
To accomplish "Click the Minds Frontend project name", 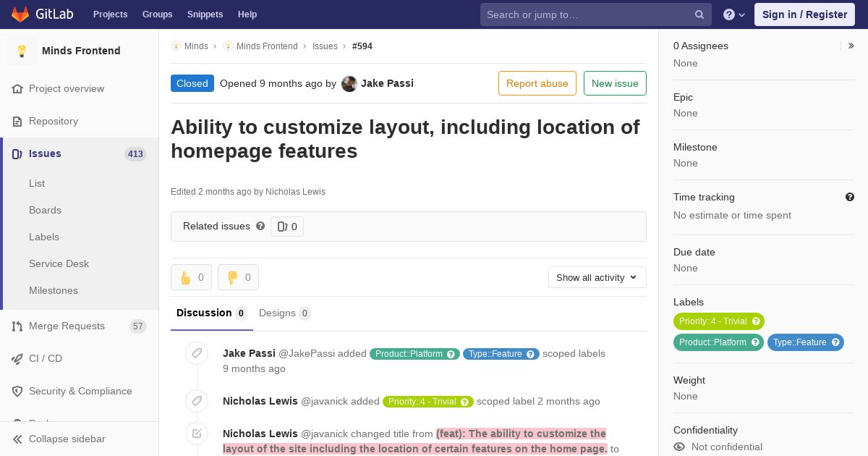I will click(x=81, y=51).
